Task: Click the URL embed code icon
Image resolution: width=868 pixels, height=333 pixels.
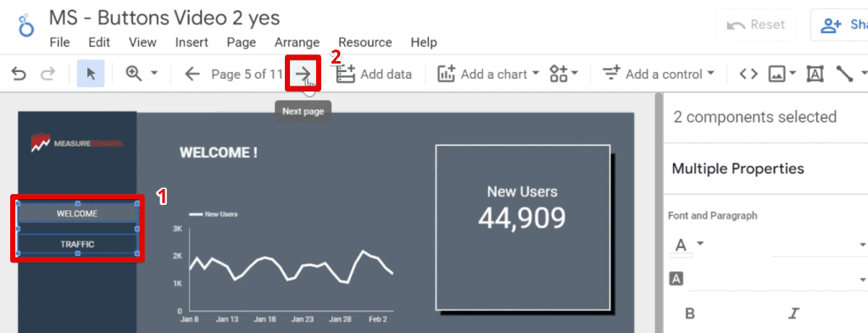Action: coord(748,74)
